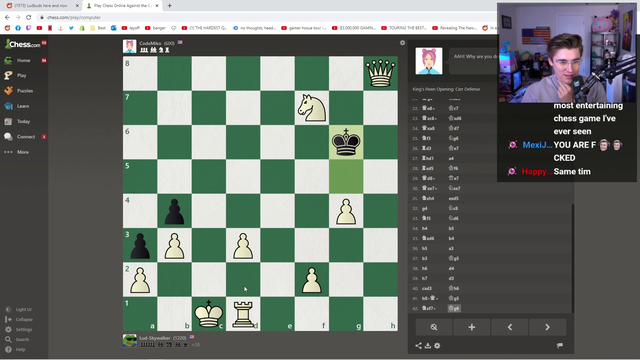Image resolution: width=640 pixels, height=360 pixels.
Task: Click the Chess.com logo
Action: 23,44
